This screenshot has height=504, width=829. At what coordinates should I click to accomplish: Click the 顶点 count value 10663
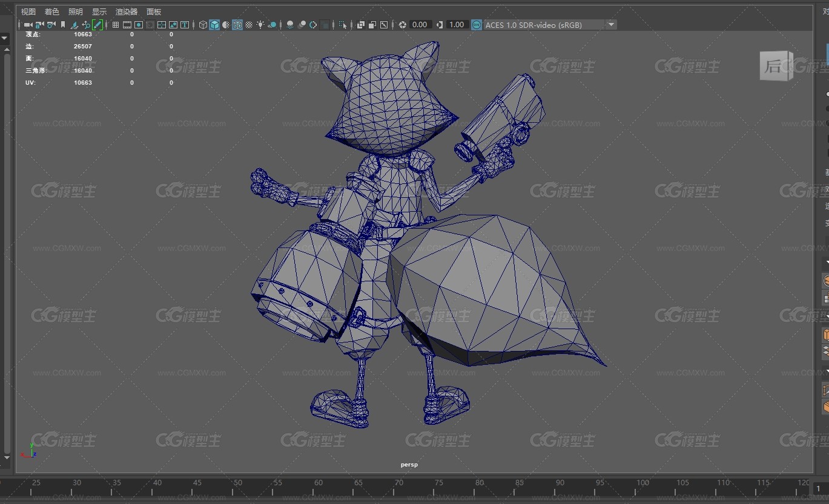[x=83, y=34]
